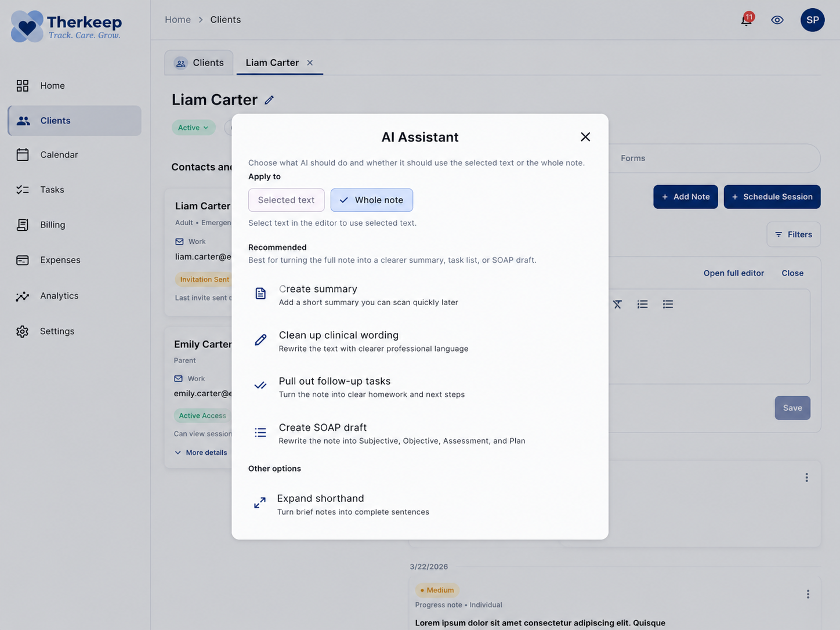Switch apply mode to Selected text
840x630 pixels.
[286, 199]
